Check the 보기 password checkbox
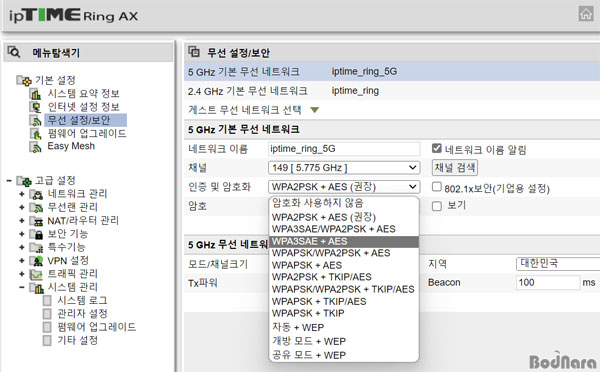This screenshot has height=372, width=600. pyautogui.click(x=437, y=206)
